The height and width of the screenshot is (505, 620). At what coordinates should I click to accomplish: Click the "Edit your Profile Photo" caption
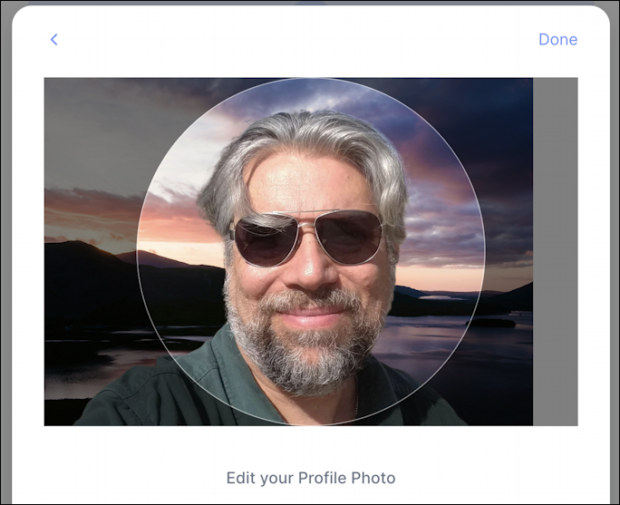[x=310, y=478]
